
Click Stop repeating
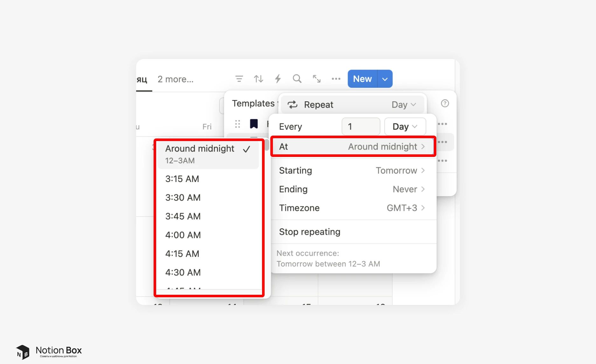click(x=309, y=232)
